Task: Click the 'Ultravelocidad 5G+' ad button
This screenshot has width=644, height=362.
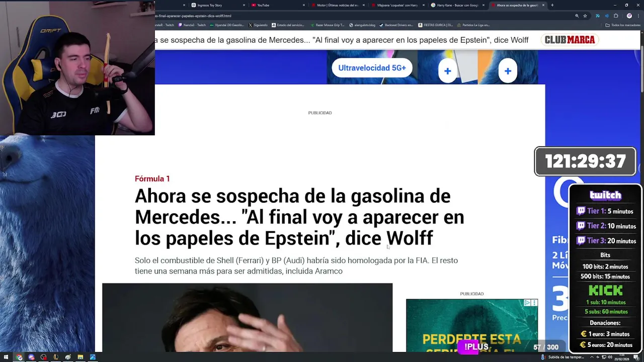Action: coord(372,68)
